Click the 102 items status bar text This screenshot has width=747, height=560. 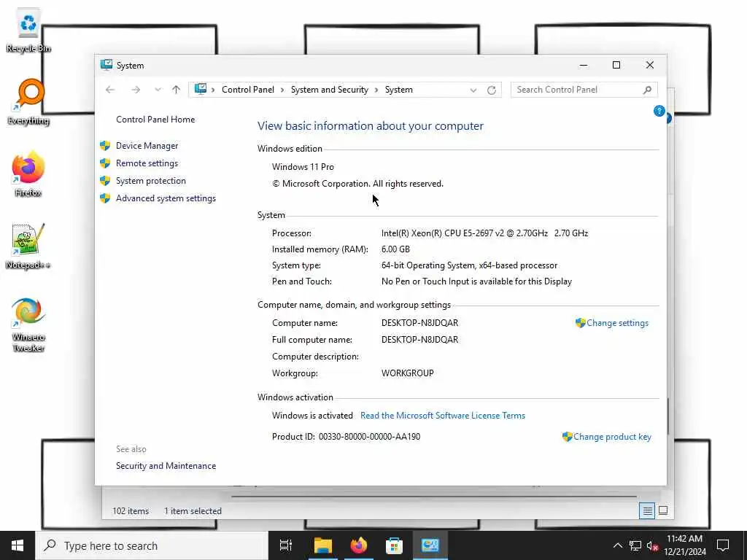point(131,511)
